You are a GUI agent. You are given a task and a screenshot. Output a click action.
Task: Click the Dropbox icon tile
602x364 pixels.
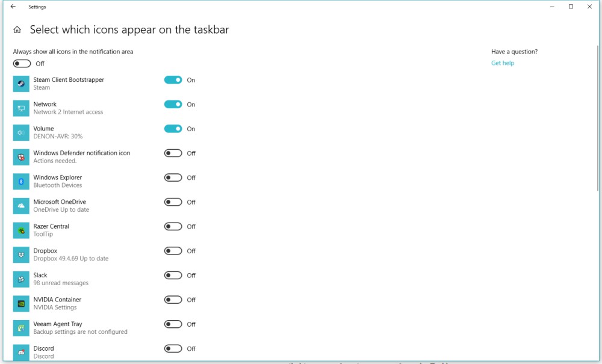click(x=21, y=254)
